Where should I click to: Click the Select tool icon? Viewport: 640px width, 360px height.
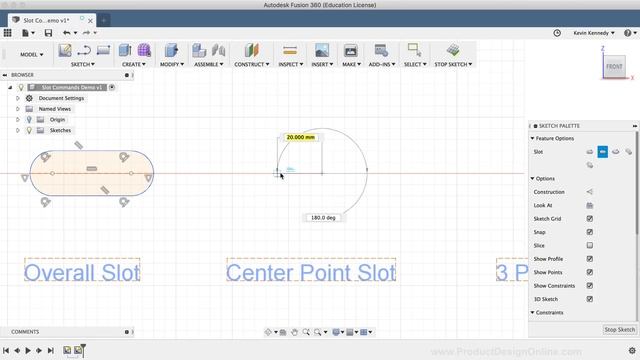click(414, 50)
